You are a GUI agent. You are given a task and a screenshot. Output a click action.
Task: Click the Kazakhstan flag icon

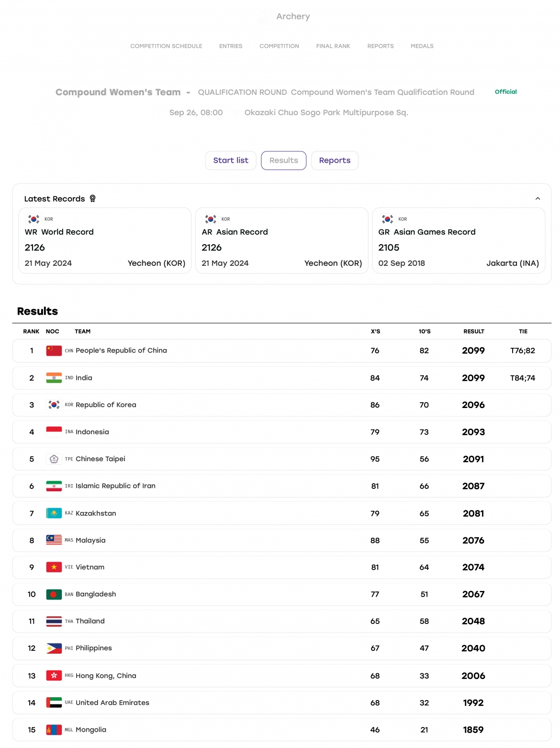[x=54, y=513]
